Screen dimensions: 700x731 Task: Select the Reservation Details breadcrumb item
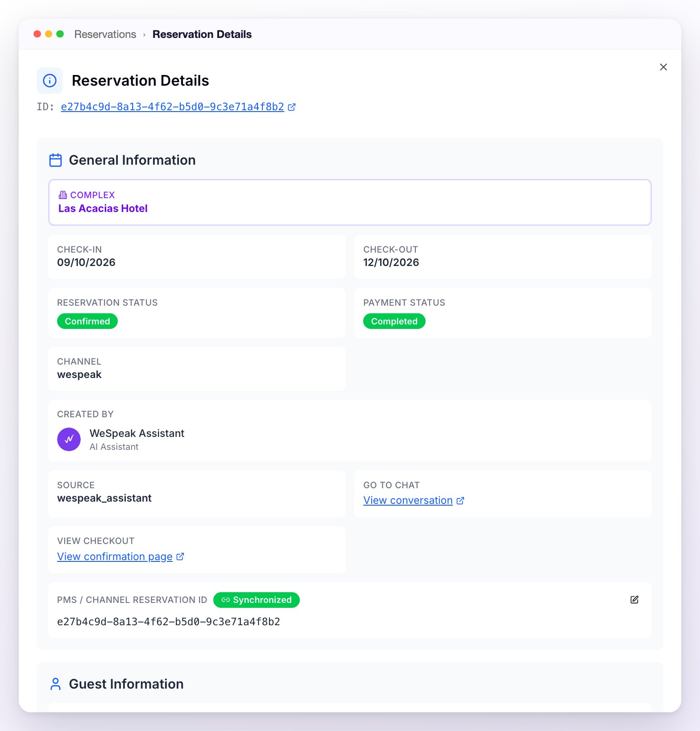tap(202, 34)
